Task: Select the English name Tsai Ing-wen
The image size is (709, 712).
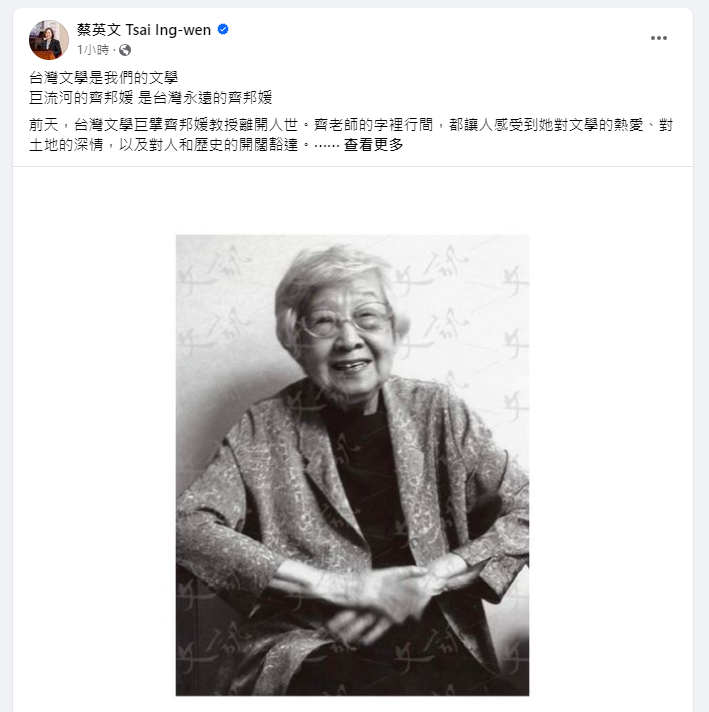Action: (x=168, y=30)
